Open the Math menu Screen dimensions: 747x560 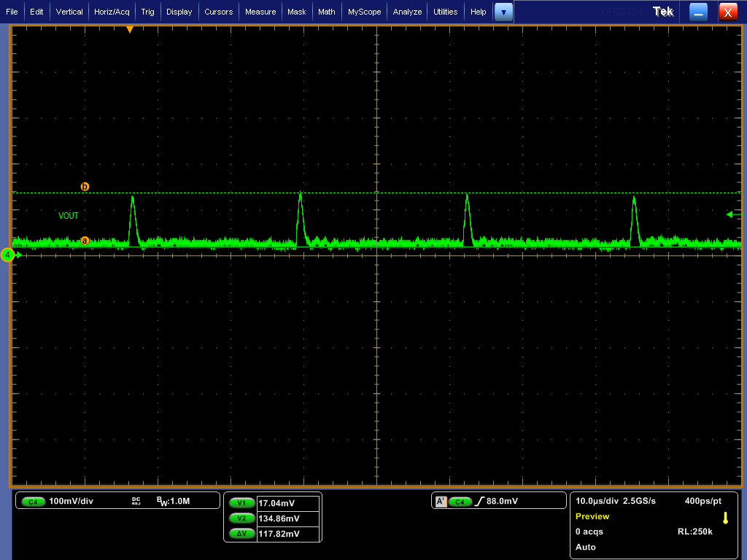pyautogui.click(x=326, y=12)
